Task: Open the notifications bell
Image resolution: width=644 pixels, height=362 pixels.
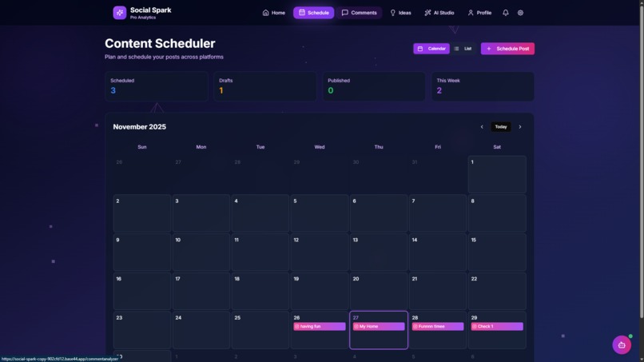Action: [x=506, y=13]
